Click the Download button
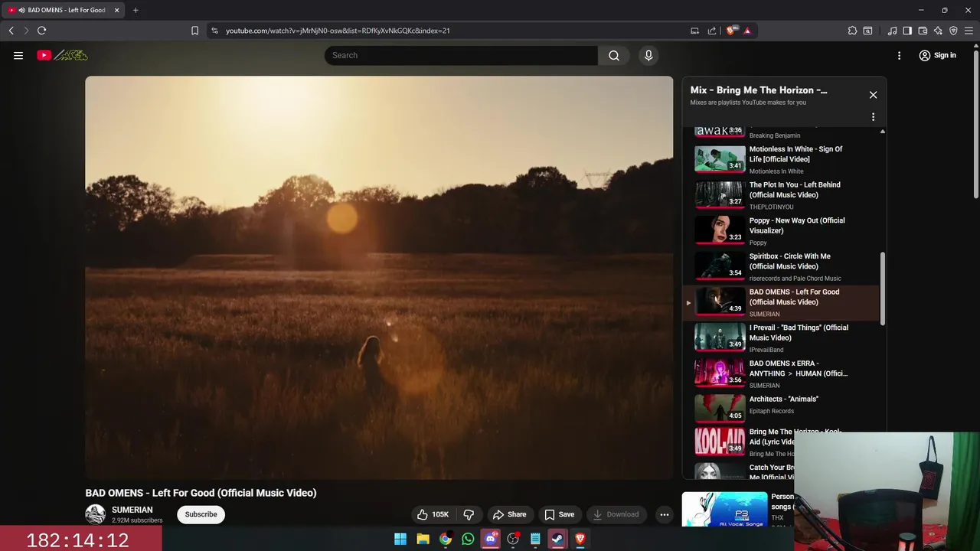Viewport: 980px width, 551px height. pos(616,514)
